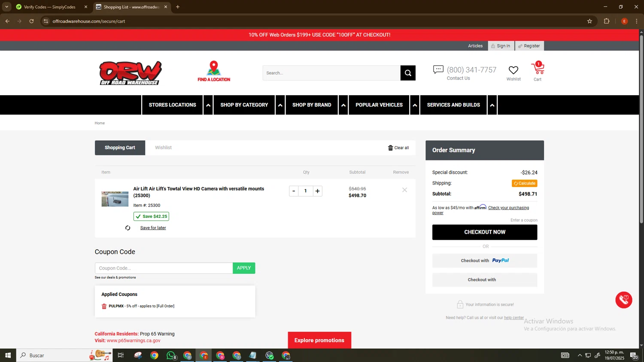Click the Clear all trash icon

(x=390, y=148)
